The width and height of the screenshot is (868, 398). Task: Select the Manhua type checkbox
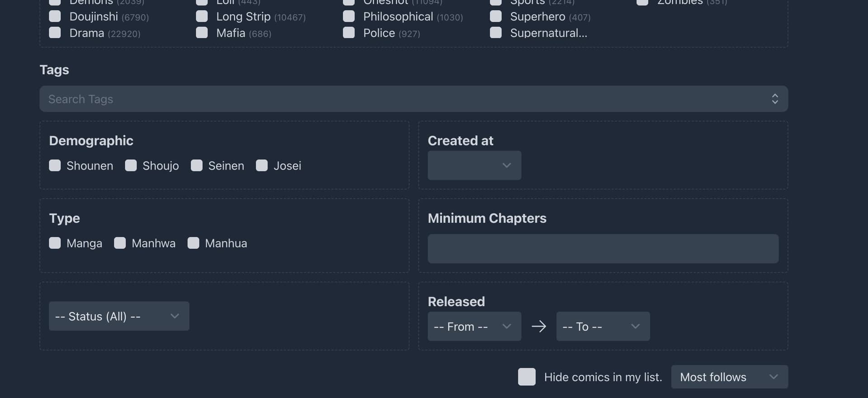[193, 243]
